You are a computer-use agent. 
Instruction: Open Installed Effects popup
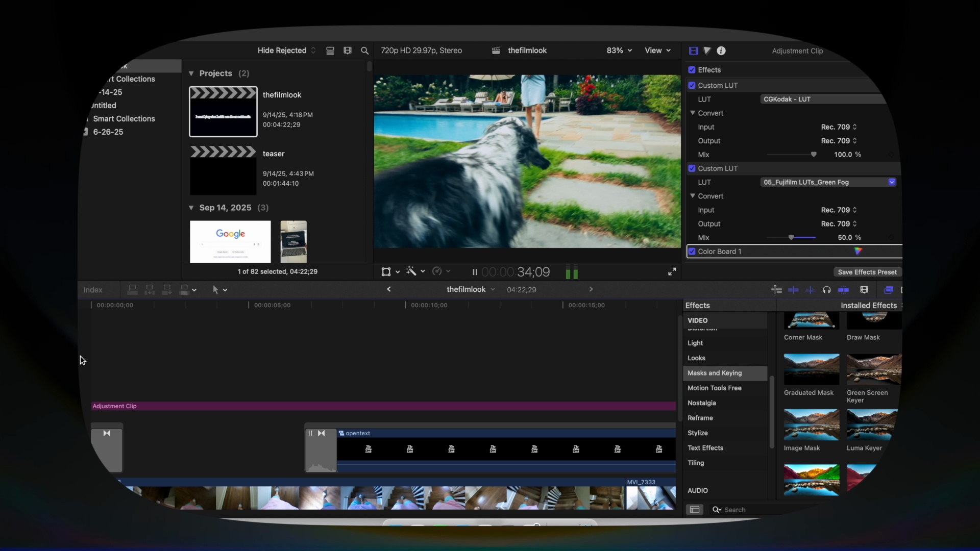click(x=870, y=305)
